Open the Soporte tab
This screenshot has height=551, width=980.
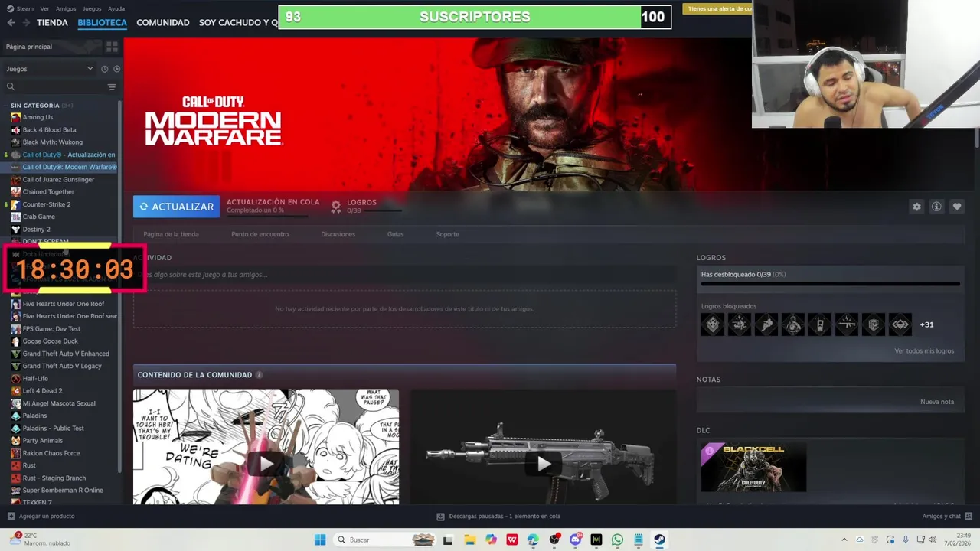pyautogui.click(x=447, y=234)
